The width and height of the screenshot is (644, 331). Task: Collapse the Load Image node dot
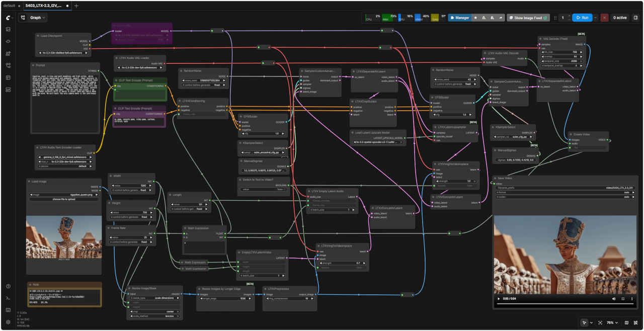29,181
